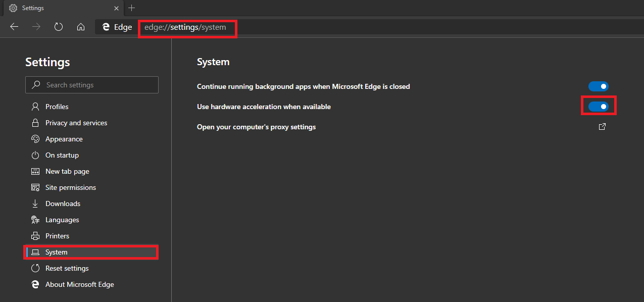Click the System page heading

pos(213,62)
